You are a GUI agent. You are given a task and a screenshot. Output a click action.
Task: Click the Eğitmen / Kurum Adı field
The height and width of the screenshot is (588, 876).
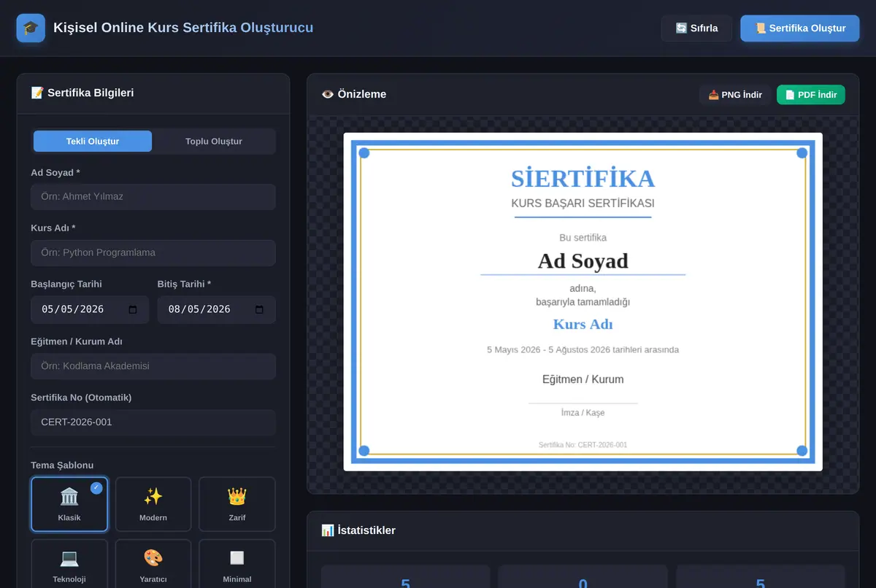(x=153, y=366)
